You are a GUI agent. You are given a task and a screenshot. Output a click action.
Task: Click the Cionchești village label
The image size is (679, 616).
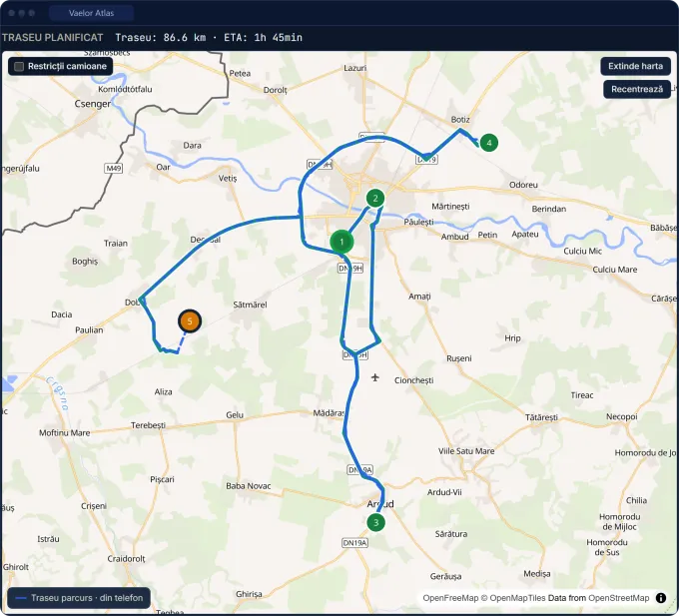413,380
